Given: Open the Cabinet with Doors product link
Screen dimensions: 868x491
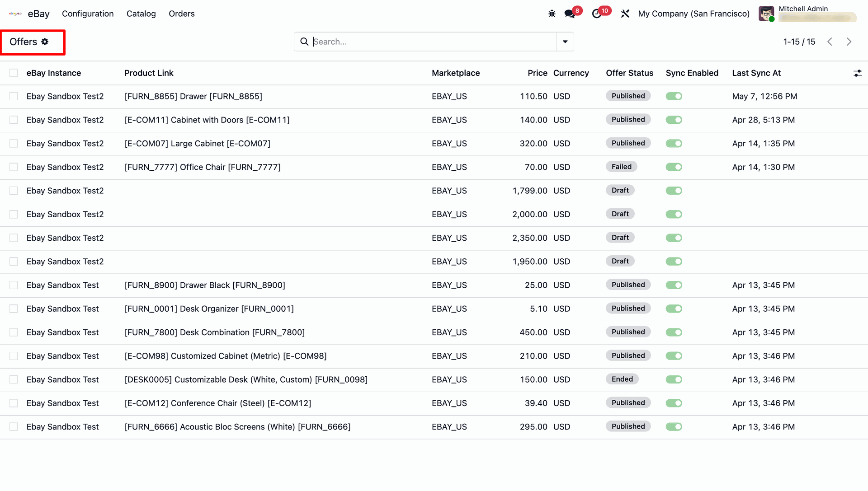Looking at the screenshot, I should [x=207, y=120].
